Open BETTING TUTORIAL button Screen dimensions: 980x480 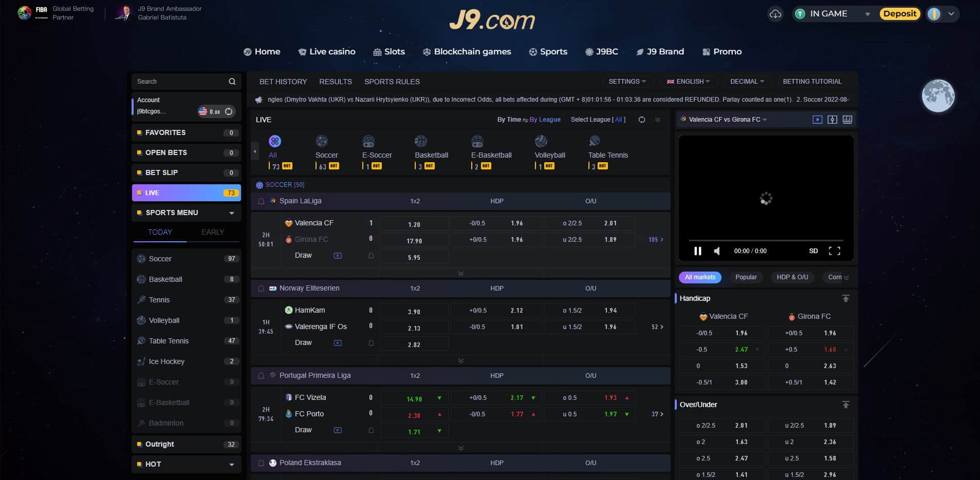812,82
